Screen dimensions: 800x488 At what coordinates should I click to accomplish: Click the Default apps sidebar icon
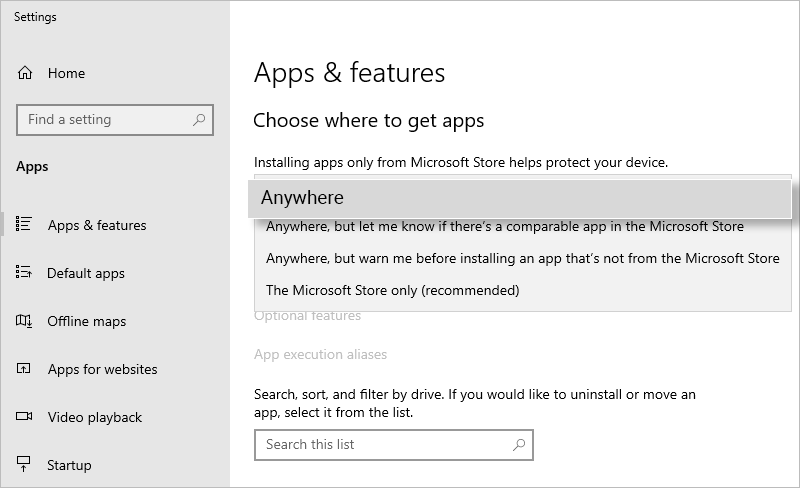click(25, 273)
